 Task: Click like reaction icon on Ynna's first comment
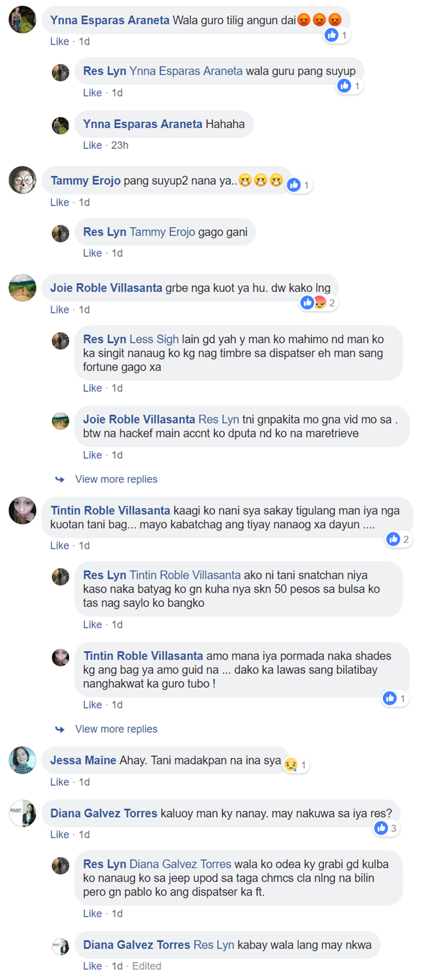click(x=331, y=35)
